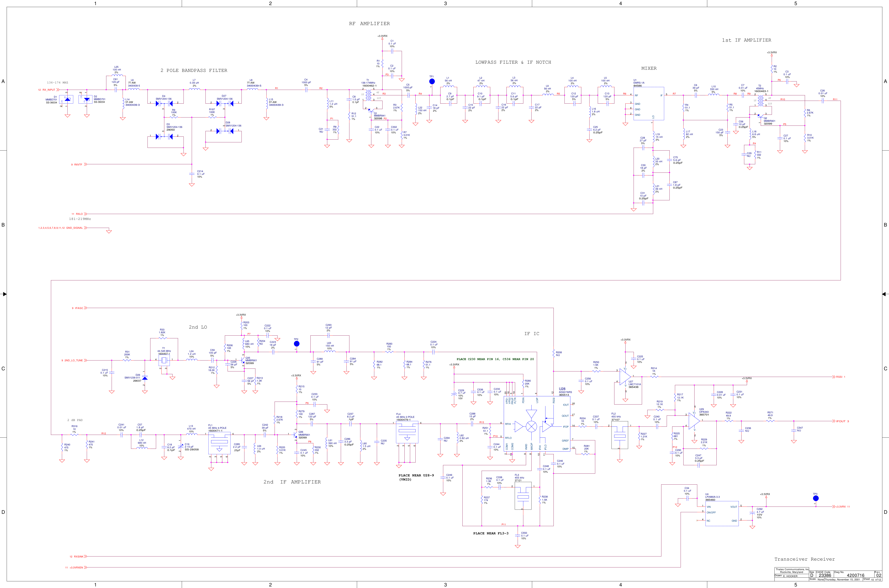Select the FL2 455 kHz filter symbol
Screen dimensions: 889x588
point(620,435)
